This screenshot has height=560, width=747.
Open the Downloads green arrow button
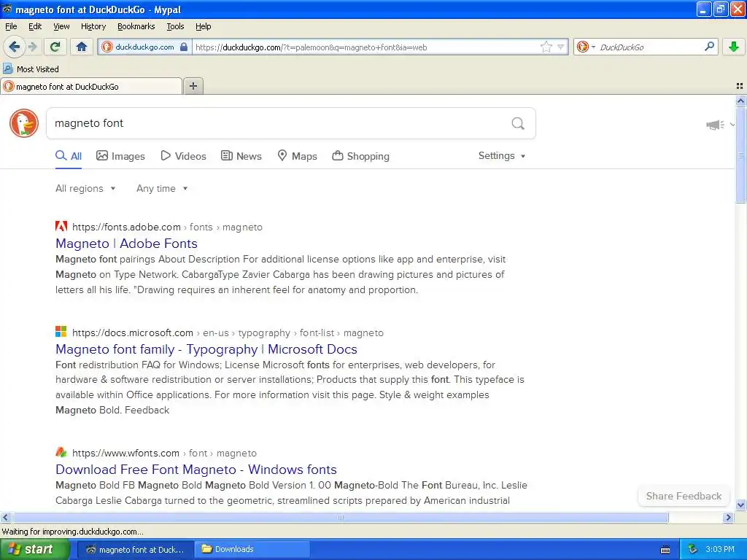point(734,47)
